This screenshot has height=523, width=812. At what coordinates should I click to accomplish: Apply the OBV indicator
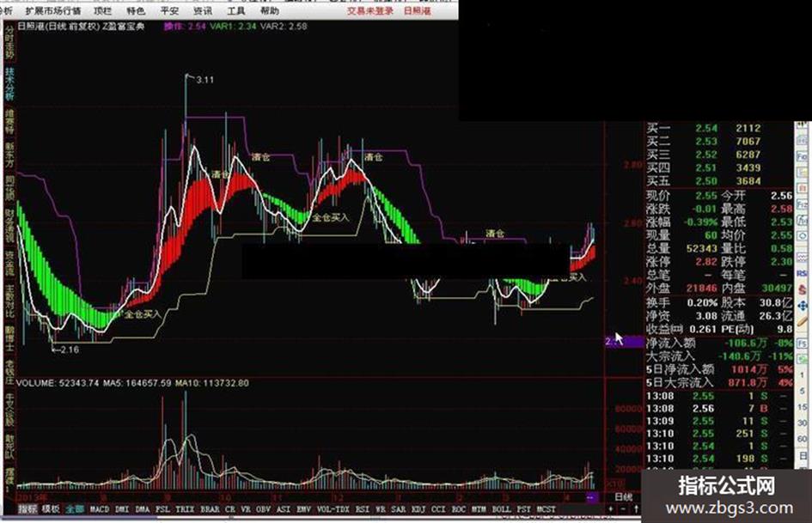pos(263,509)
